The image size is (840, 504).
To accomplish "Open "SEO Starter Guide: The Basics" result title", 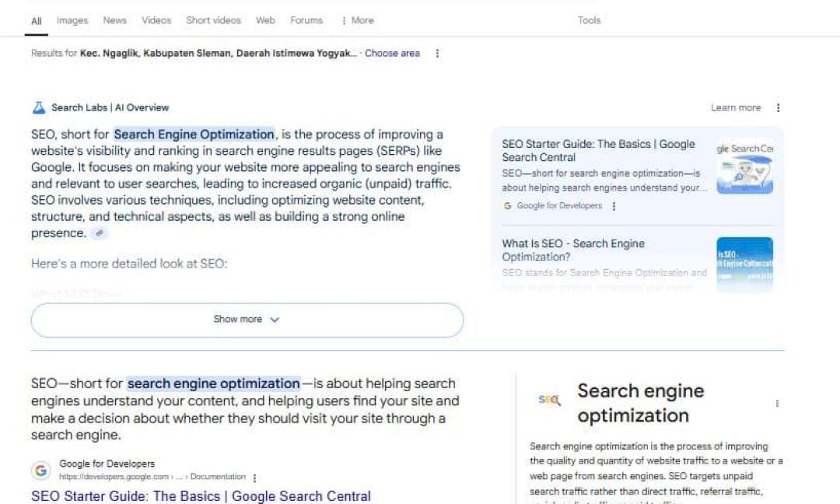I will (x=201, y=496).
